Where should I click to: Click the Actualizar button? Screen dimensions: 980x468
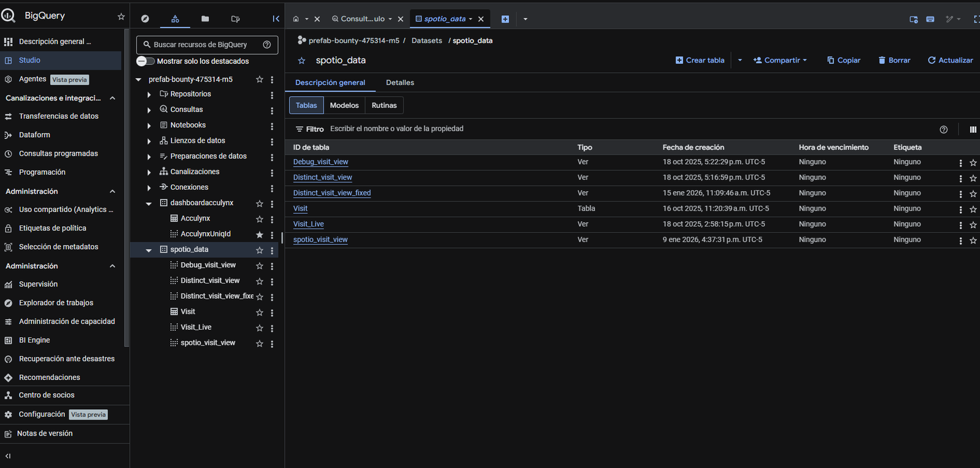point(950,60)
